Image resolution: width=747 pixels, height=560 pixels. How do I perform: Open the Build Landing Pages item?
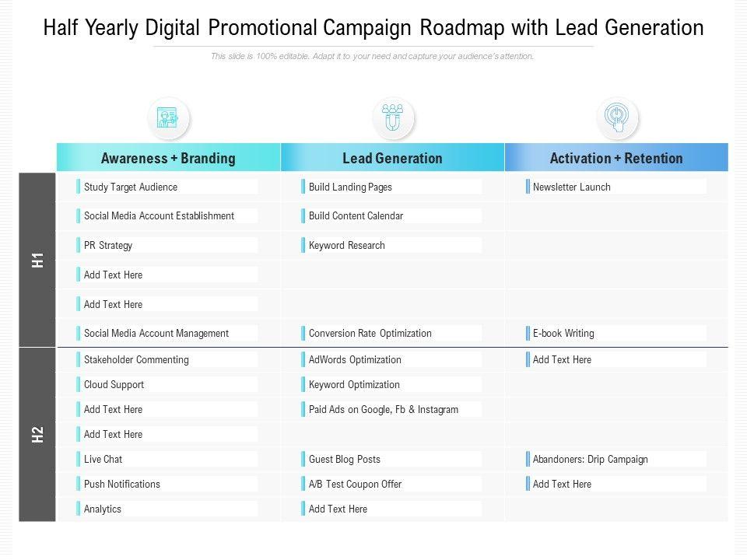coord(350,187)
